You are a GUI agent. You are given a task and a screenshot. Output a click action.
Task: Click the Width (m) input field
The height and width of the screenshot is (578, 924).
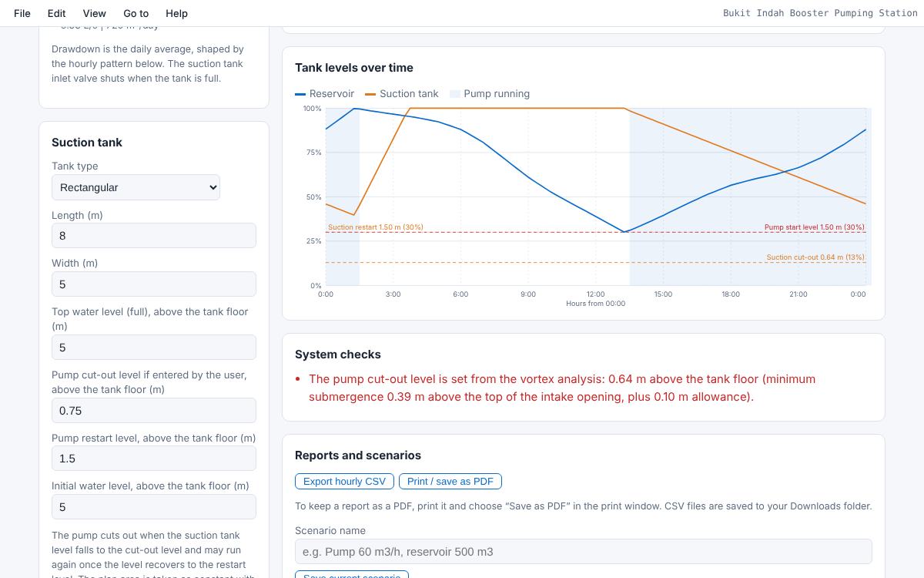[x=154, y=284]
